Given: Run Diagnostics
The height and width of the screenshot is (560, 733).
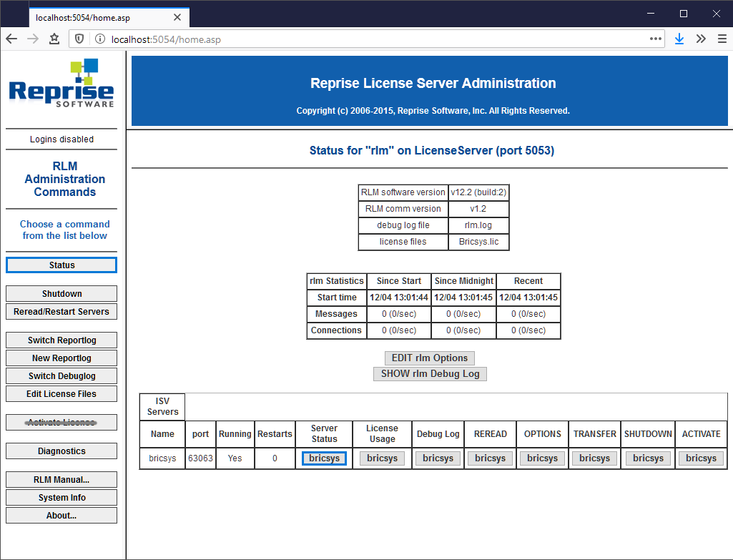Looking at the screenshot, I should pos(62,451).
